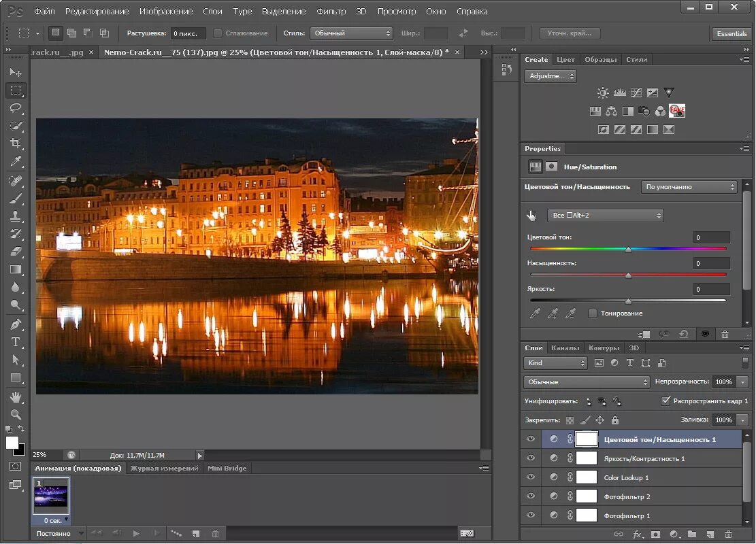The image size is (756, 544).
Task: Click the Essentials workspace button
Action: click(x=732, y=33)
